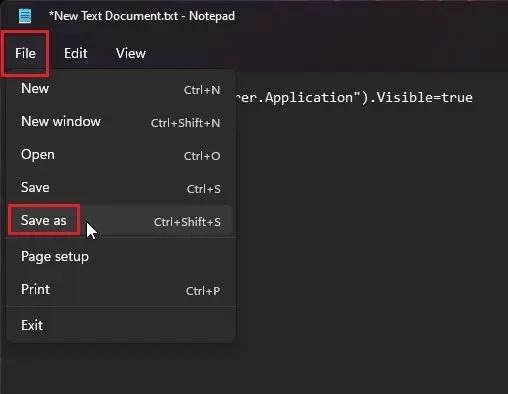The height and width of the screenshot is (394, 508).
Task: Open the View menu
Action: (131, 53)
